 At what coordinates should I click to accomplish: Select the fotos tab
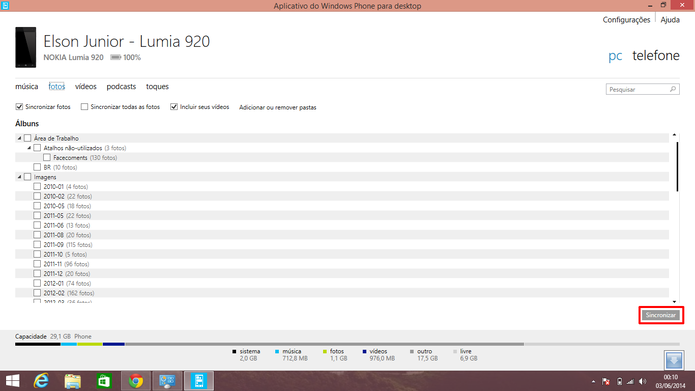point(57,86)
